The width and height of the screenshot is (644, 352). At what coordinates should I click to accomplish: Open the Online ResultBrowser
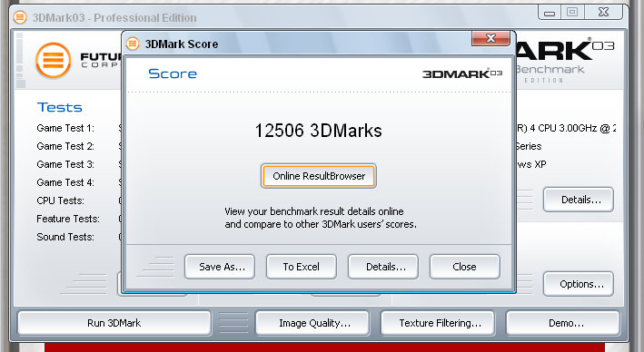pos(319,176)
